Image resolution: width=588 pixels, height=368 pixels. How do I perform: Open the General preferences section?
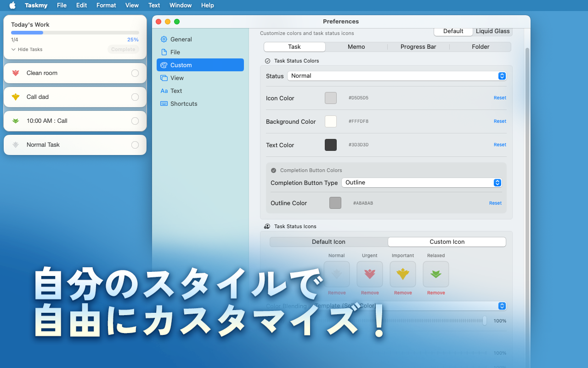(181, 40)
